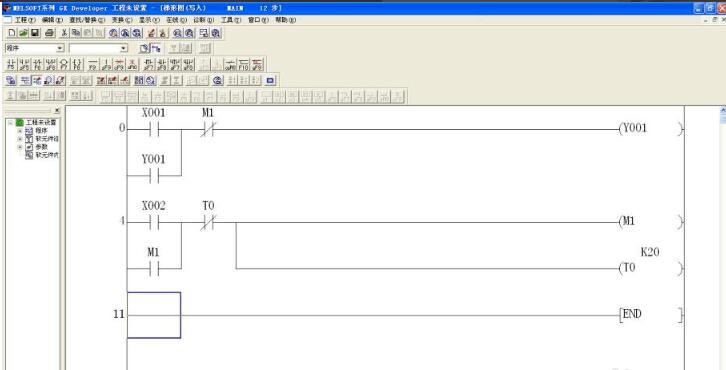Open the 工具 menu
The height and width of the screenshot is (370, 726).
(231, 20)
